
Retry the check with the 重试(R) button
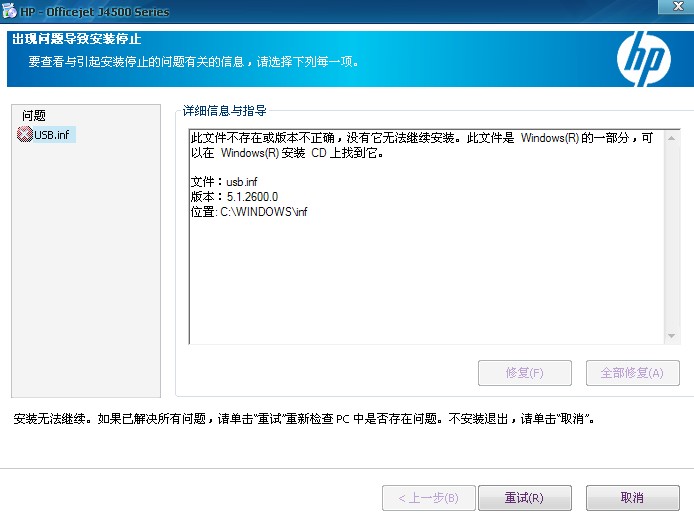[x=524, y=498]
